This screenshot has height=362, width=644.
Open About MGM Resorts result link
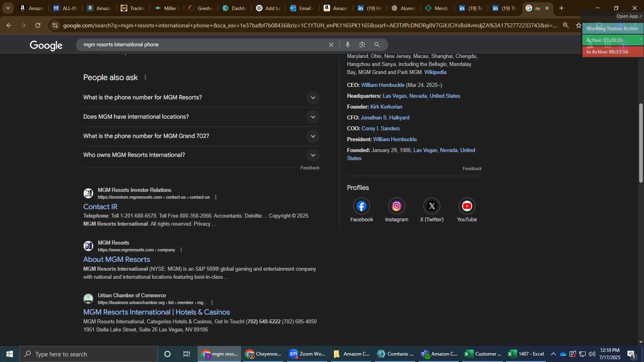click(117, 259)
